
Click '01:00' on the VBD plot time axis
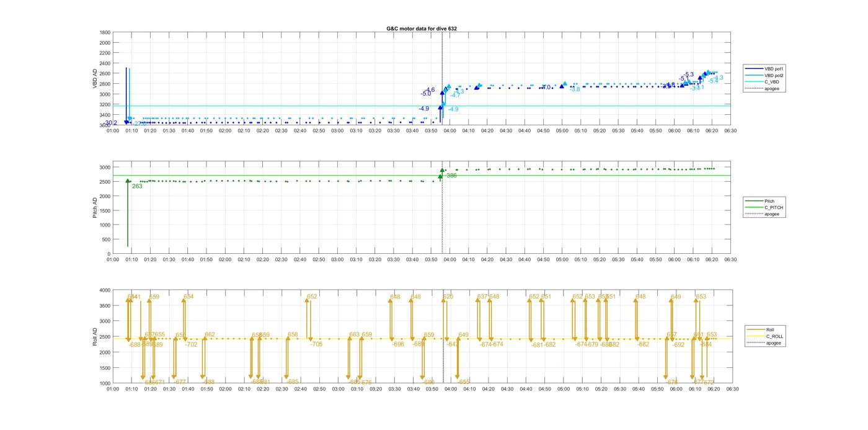pos(113,130)
